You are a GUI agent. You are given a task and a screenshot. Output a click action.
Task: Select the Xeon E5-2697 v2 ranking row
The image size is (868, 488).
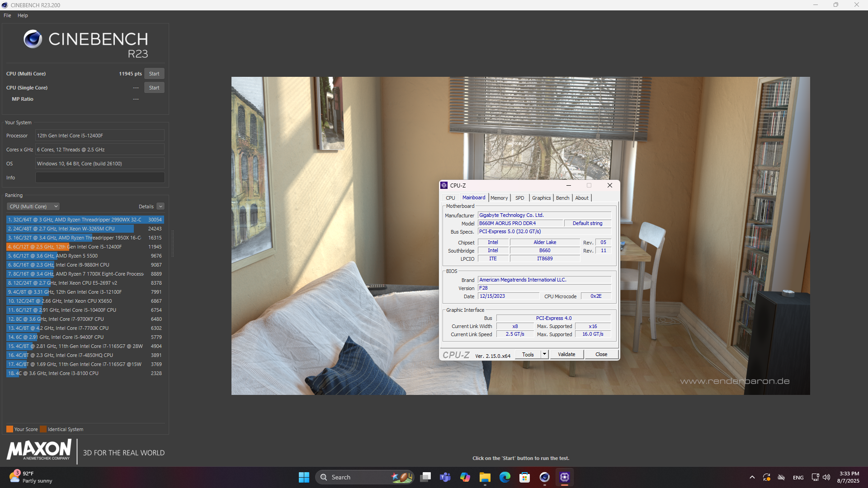coord(85,283)
